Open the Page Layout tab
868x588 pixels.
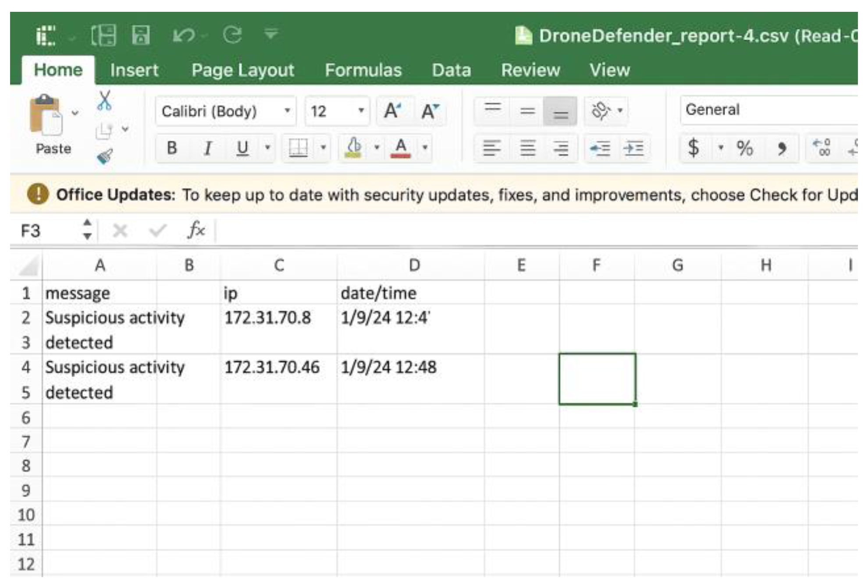(243, 70)
